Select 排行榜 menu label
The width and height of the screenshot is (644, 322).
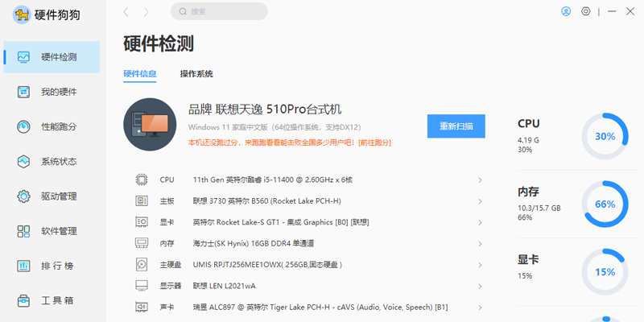click(x=57, y=266)
